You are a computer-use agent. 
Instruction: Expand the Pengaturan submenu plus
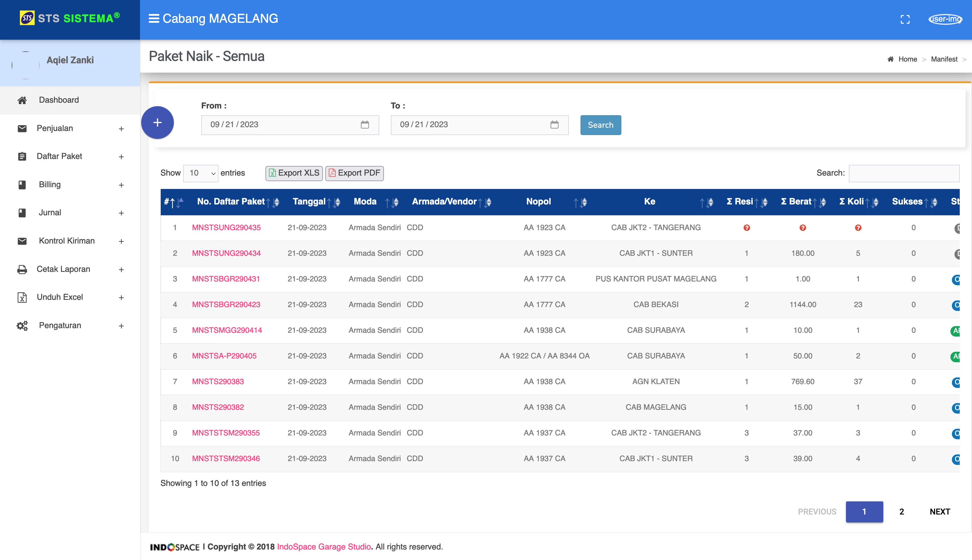tap(121, 326)
